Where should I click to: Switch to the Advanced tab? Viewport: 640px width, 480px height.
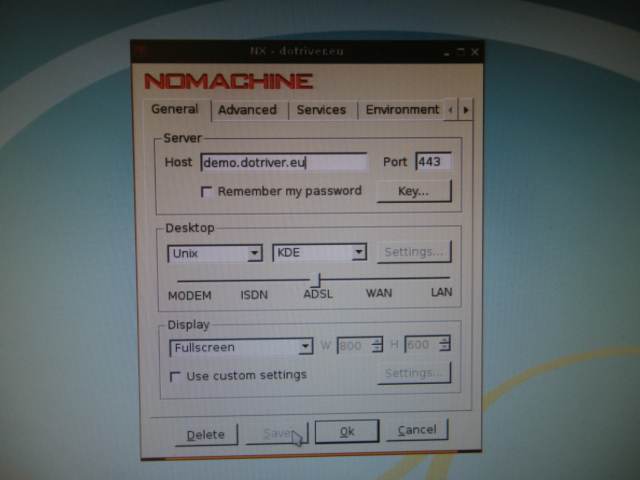pos(247,110)
